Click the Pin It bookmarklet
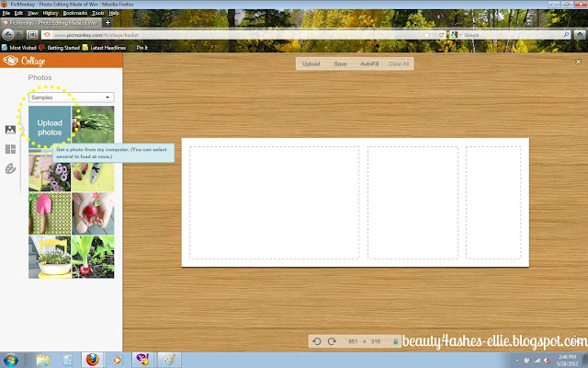The image size is (588, 368). tap(142, 48)
